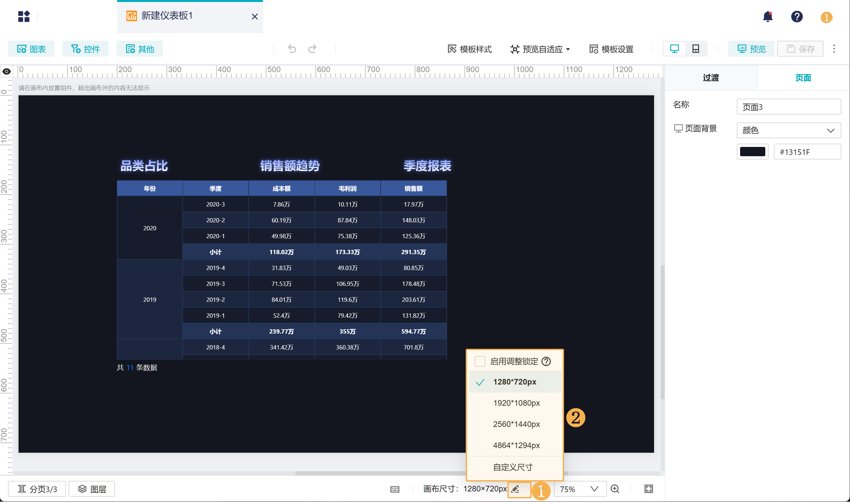This screenshot has width=850, height=504.
Task: Click the redo arrow icon
Action: point(312,49)
